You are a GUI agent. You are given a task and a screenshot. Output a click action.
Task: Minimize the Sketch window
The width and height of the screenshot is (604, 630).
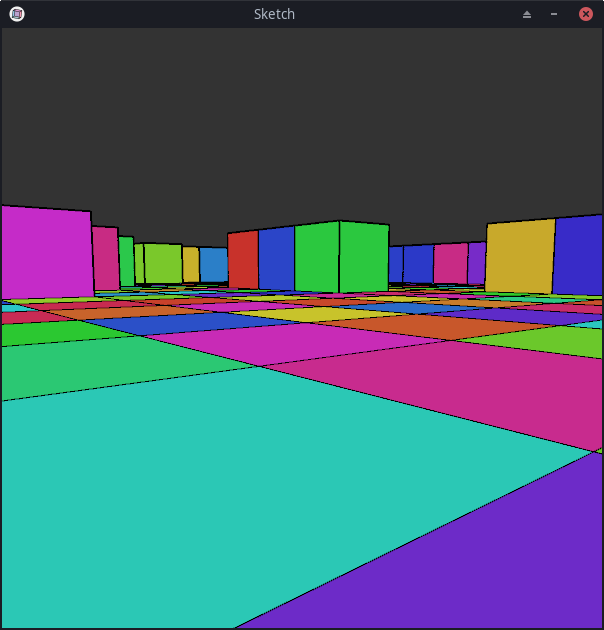click(x=554, y=14)
